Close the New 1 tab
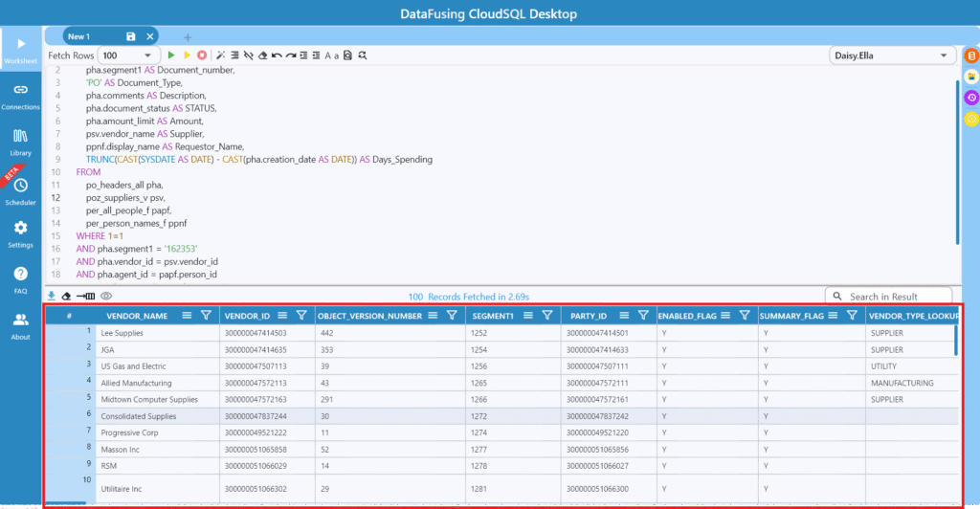This screenshot has height=509, width=980. [150, 37]
